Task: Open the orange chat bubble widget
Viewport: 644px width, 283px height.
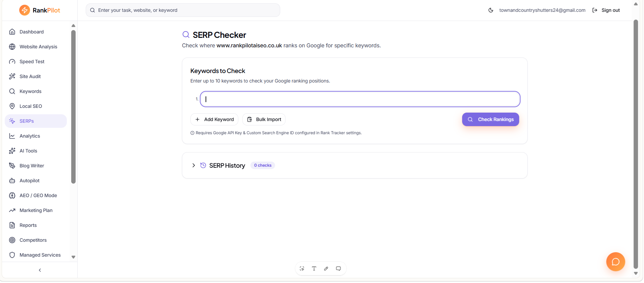Action: click(616, 262)
